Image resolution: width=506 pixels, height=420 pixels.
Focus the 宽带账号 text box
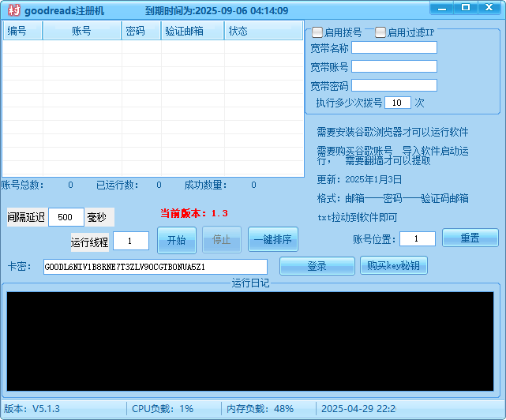[x=394, y=66]
